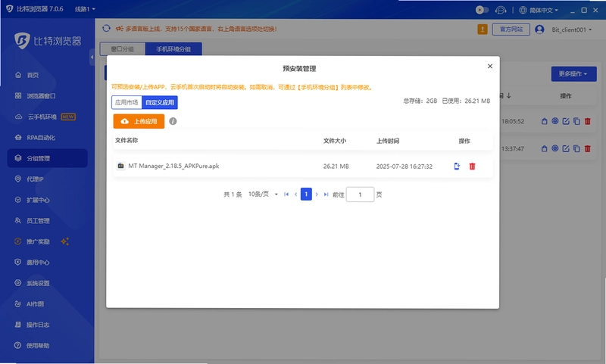This screenshot has height=364, width=606.
Task: Click the red delete icon in 18:05:52 row
Action: (x=588, y=121)
